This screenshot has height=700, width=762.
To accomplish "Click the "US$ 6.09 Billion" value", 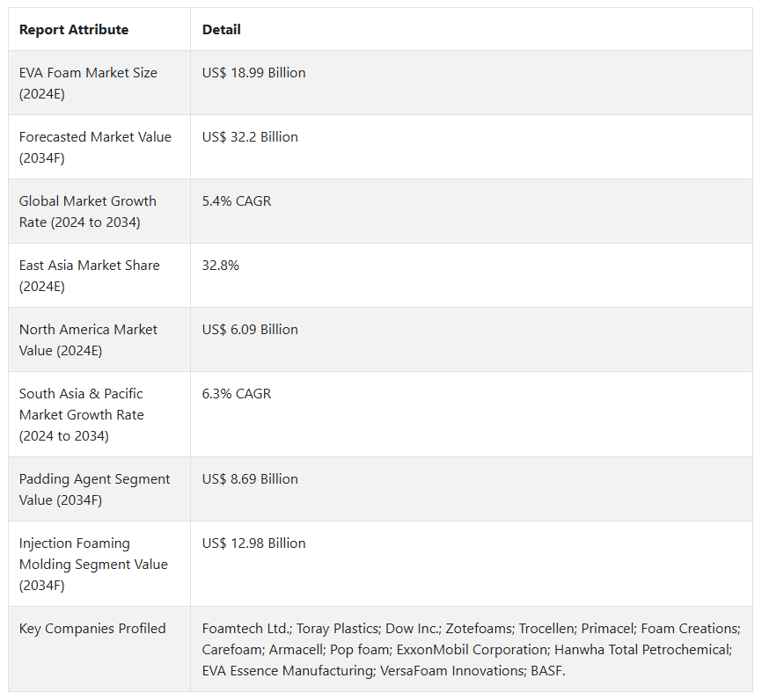I will (250, 330).
